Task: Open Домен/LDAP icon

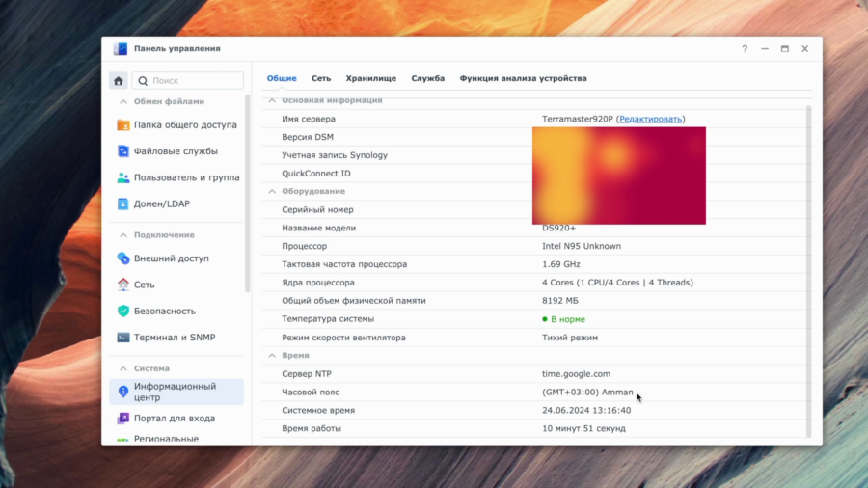Action: pyautogui.click(x=122, y=203)
